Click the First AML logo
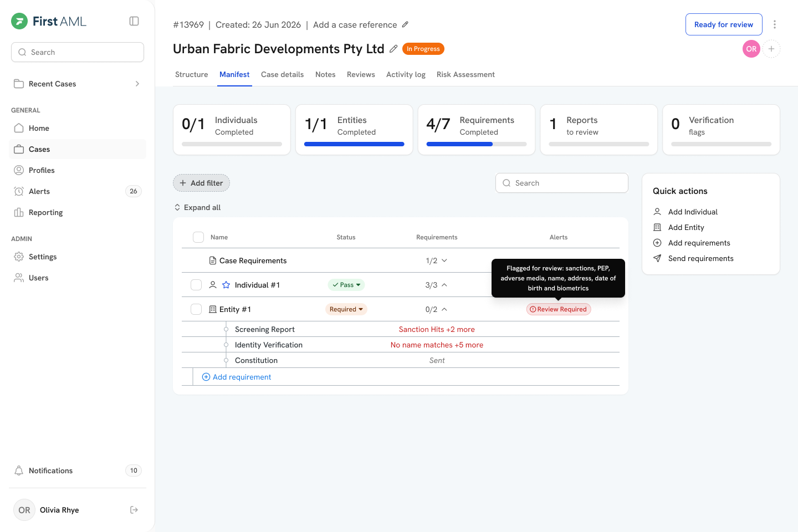The image size is (798, 532). pyautogui.click(x=49, y=21)
